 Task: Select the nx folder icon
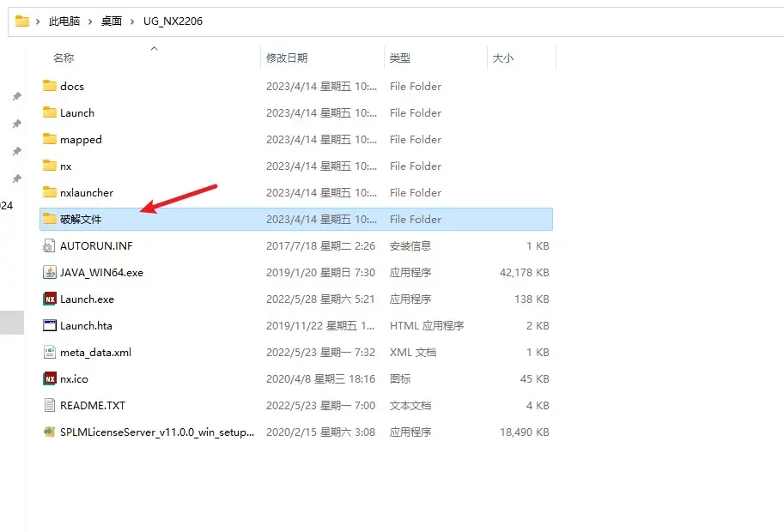tap(50, 166)
